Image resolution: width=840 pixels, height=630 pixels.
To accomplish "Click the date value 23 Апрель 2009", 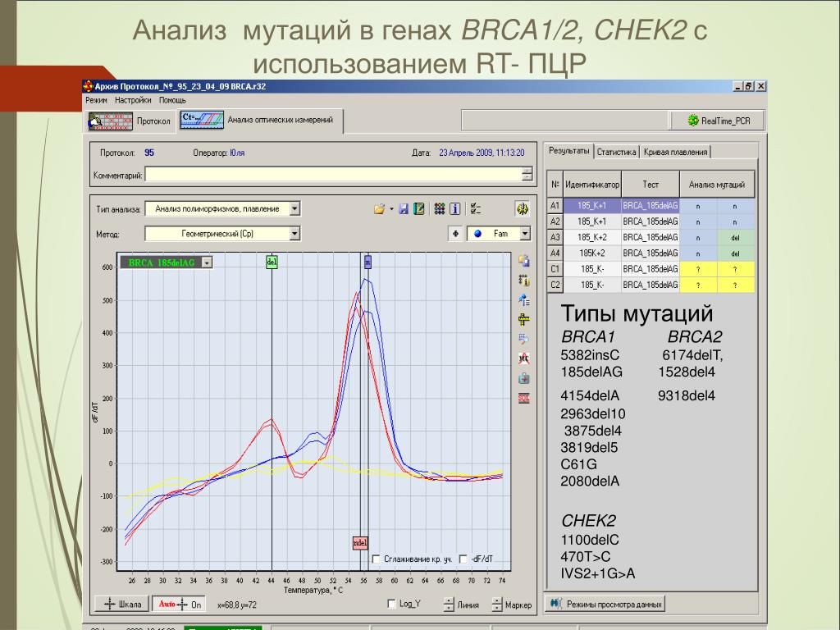I will click(482, 153).
